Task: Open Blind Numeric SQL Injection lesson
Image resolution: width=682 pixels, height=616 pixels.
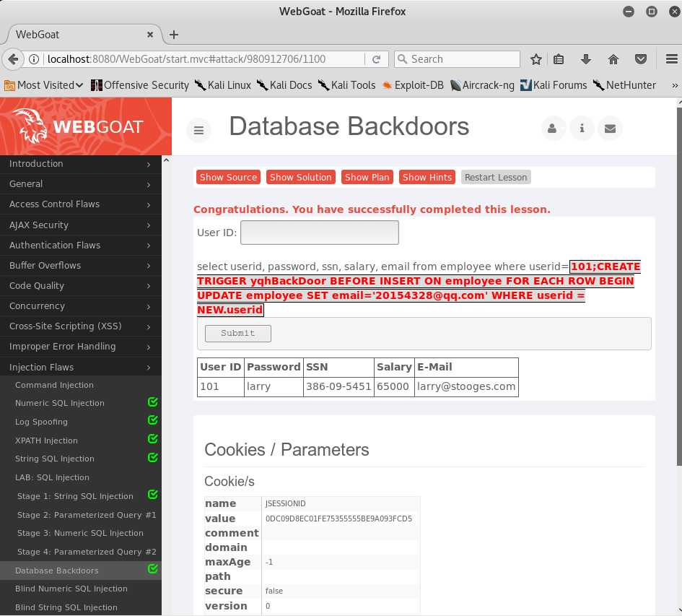Action: point(71,589)
